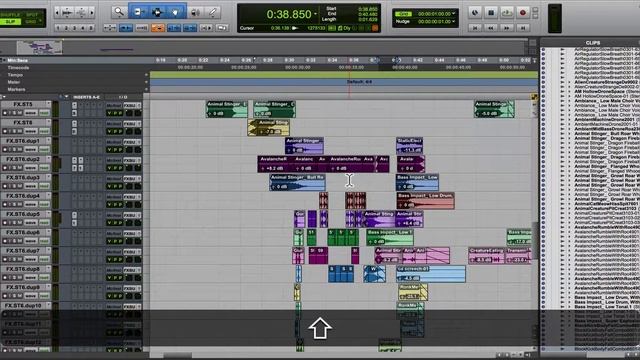Select the yellow Animal Sting clip on FX.ST6
Viewport: 640px width, 360px height.
269,128
